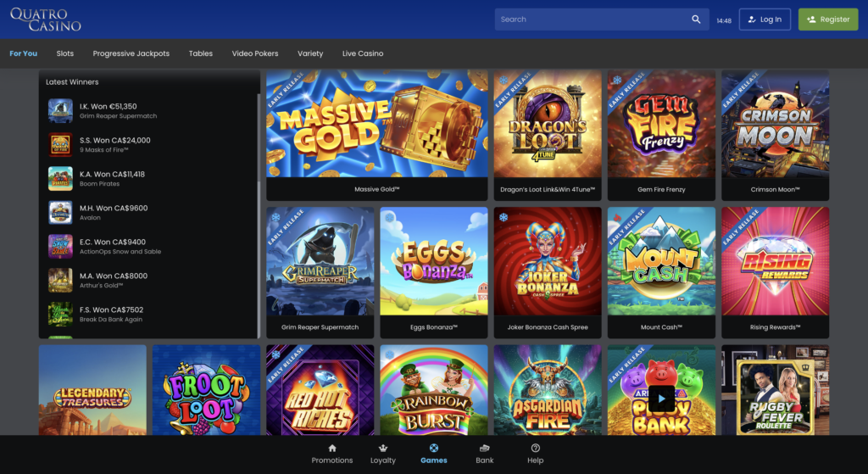868x474 pixels.
Task: Click 'S.S. Won CA$24,000' winner text
Action: [x=115, y=140]
